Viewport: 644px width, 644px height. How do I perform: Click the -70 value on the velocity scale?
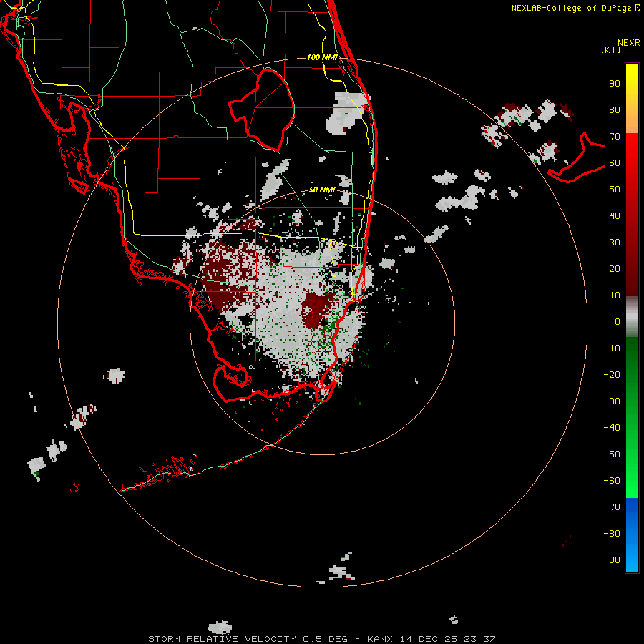pyautogui.click(x=612, y=507)
